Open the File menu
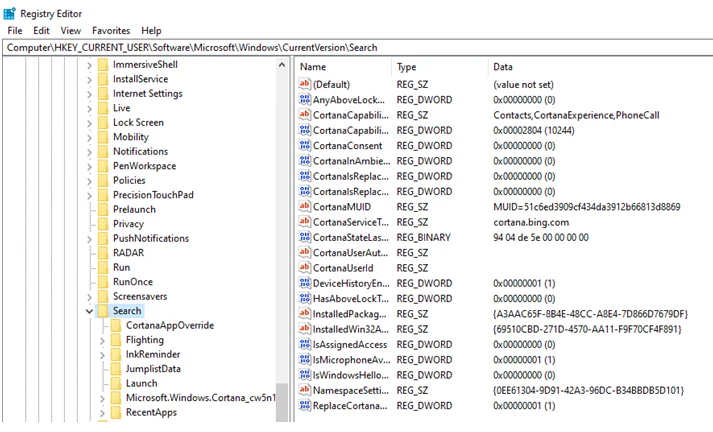This screenshot has width=713, height=432. [x=15, y=30]
